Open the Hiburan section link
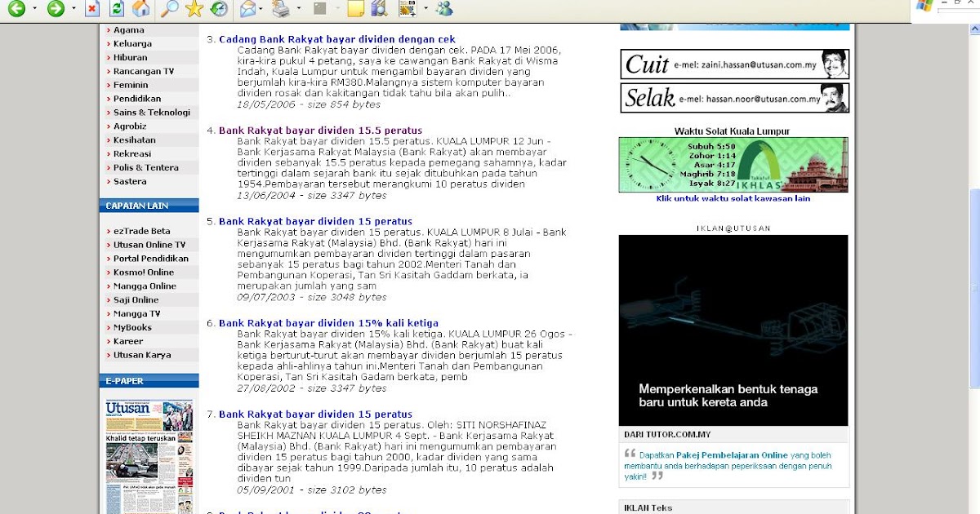This screenshot has height=514, width=980. 131,58
